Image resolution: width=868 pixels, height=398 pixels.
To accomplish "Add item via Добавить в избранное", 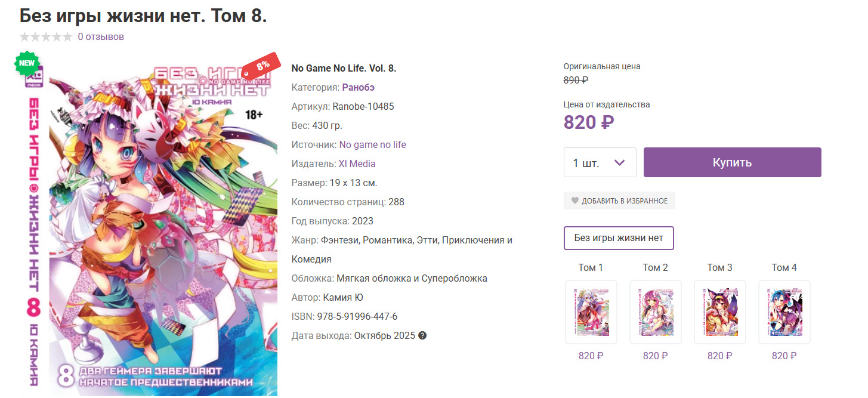I will click(624, 200).
